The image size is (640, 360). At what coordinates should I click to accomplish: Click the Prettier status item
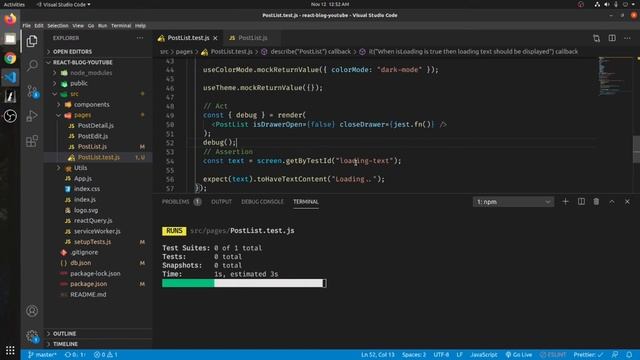tap(588, 355)
